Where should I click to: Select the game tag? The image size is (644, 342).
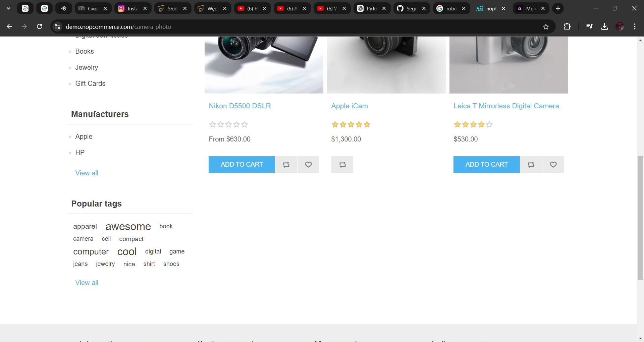(x=177, y=251)
